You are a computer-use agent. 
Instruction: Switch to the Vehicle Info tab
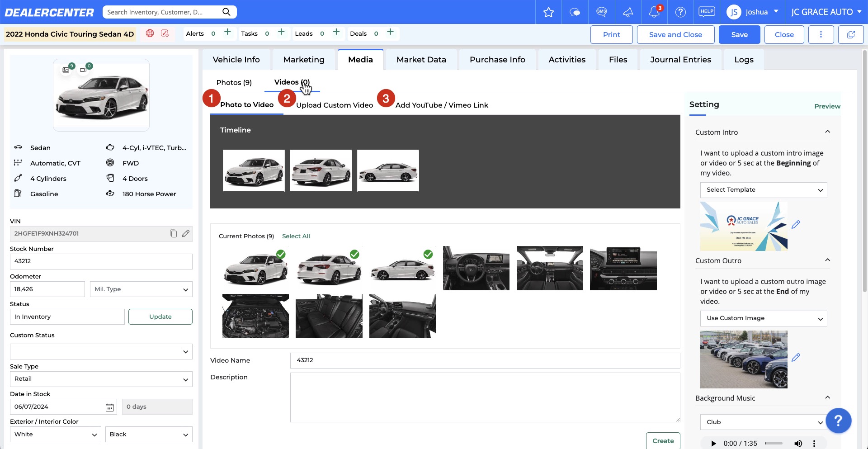tap(236, 60)
